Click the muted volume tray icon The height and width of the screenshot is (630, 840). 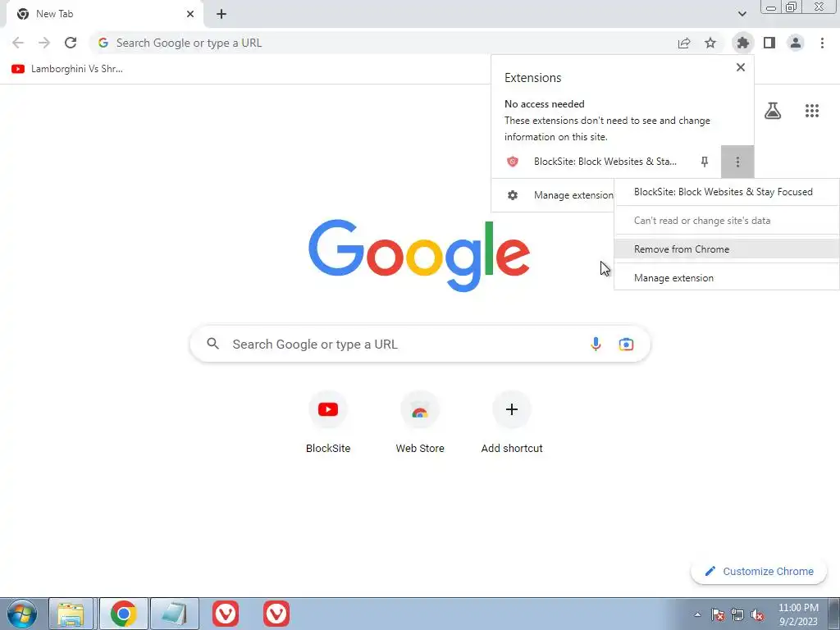(x=757, y=615)
